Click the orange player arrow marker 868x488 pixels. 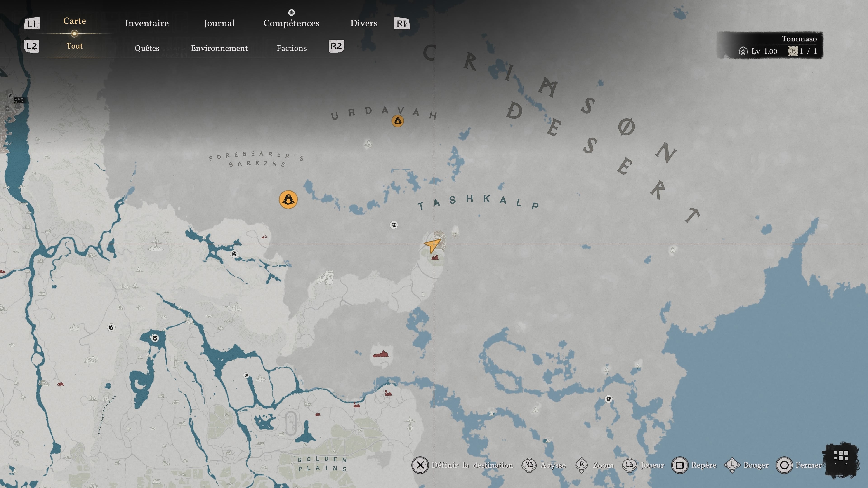point(432,245)
